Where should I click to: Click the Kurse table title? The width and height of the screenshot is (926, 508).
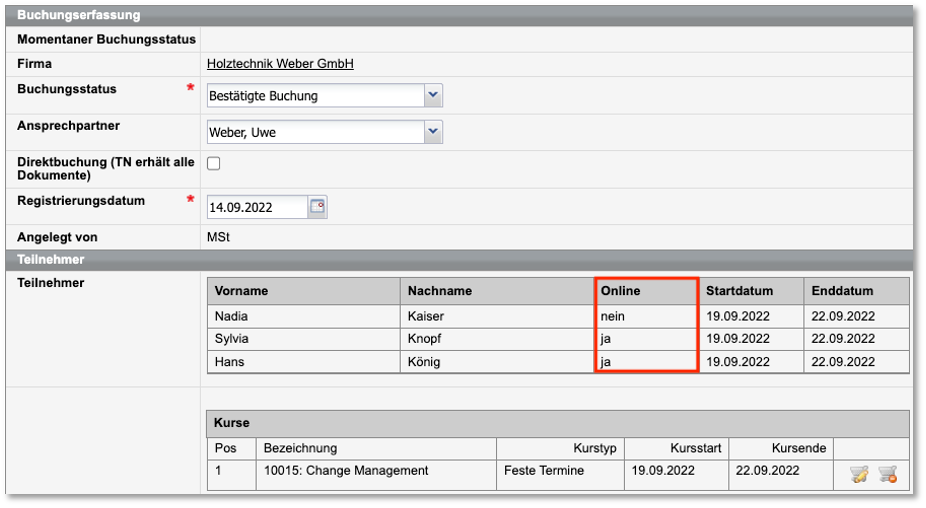point(232,423)
